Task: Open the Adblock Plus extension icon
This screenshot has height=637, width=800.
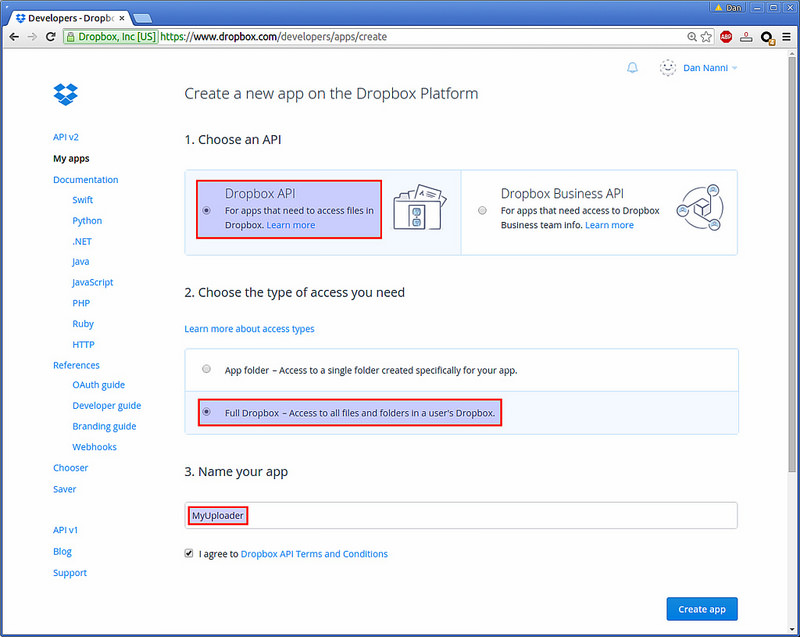Action: [x=726, y=37]
